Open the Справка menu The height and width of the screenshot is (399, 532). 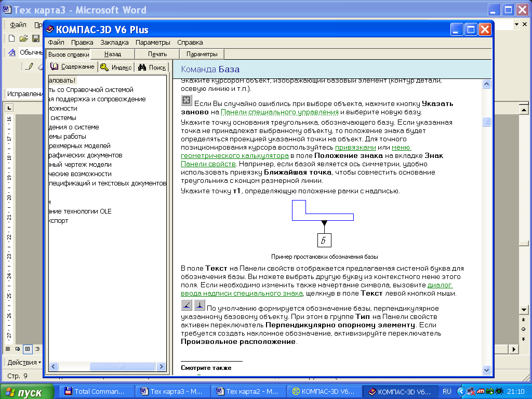190,43
